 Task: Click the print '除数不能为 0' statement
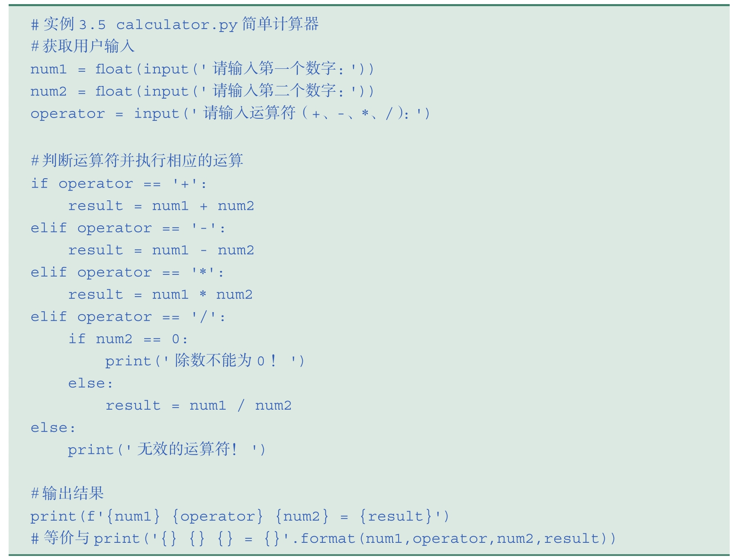point(205,361)
